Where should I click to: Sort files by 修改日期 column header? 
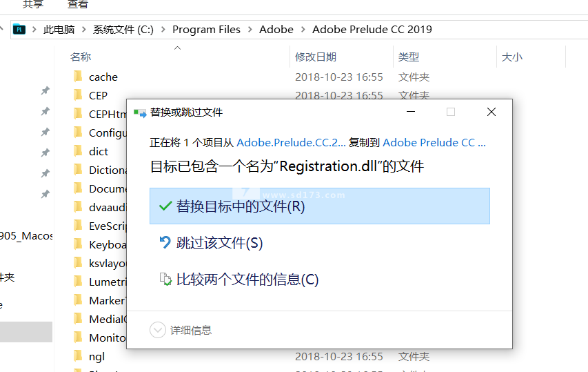[316, 57]
